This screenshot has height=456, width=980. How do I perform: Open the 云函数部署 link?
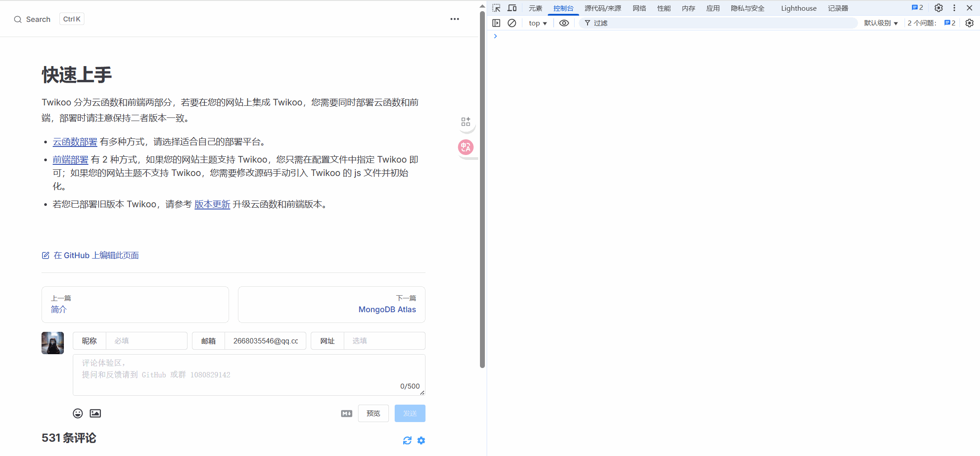(75, 142)
